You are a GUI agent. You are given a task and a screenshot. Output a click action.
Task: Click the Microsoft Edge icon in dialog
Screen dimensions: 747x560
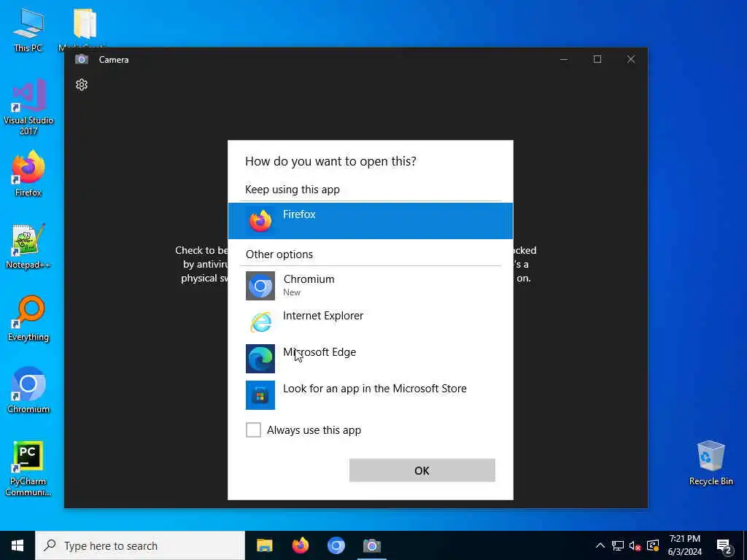pos(260,359)
